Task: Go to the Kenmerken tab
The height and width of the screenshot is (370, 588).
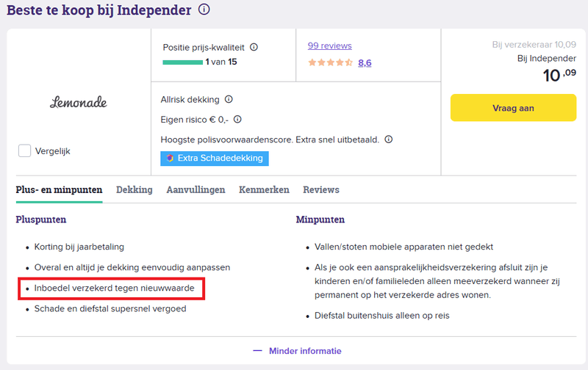Action: pyautogui.click(x=264, y=190)
